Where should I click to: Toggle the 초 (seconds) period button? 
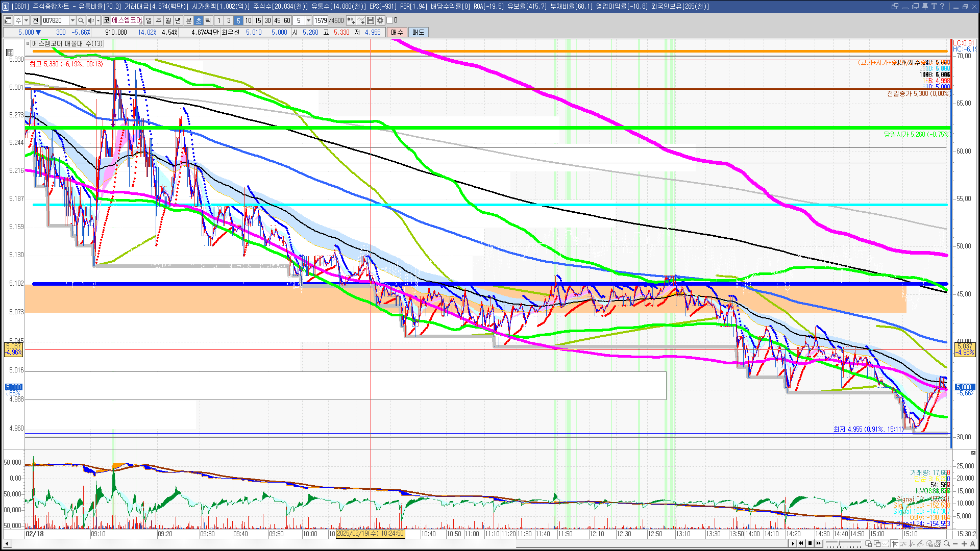coord(199,20)
